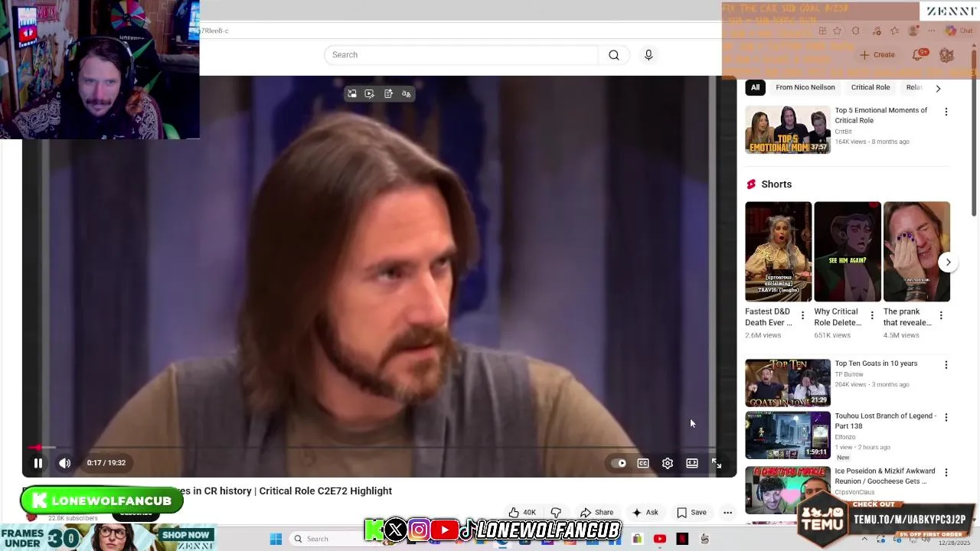Open Ice Poseidon & Mizkif Awkward Reunion title
The height and width of the screenshot is (551, 980).
coord(884,476)
